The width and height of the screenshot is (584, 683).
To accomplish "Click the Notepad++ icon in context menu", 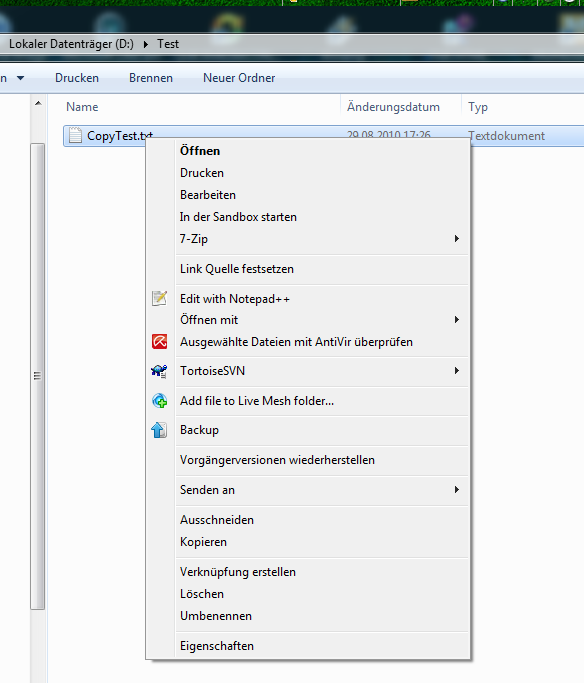I will pos(159,298).
